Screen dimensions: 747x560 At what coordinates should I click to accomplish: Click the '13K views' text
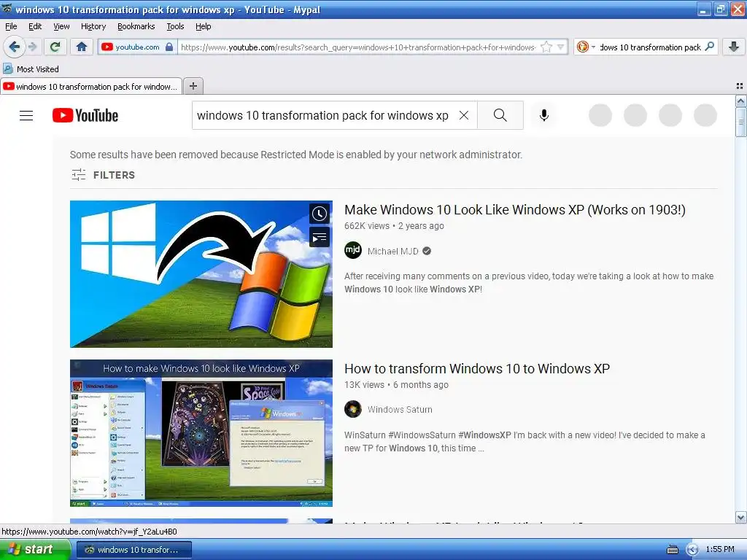coord(365,385)
